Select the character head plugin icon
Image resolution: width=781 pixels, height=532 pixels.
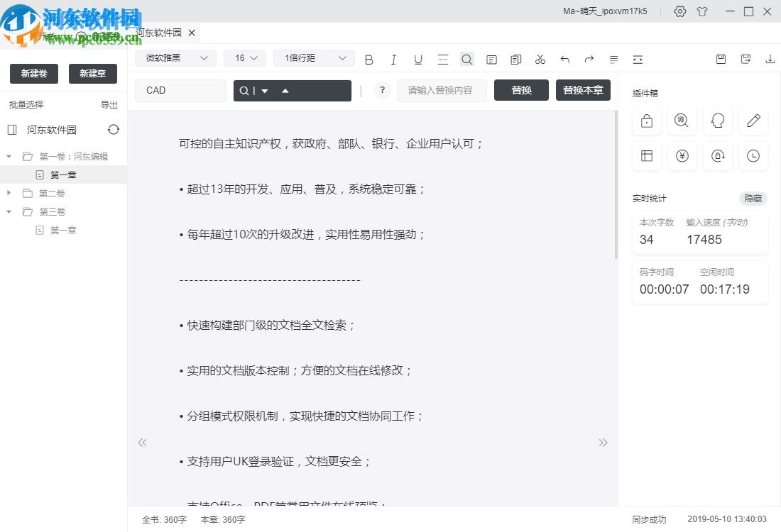coord(717,121)
